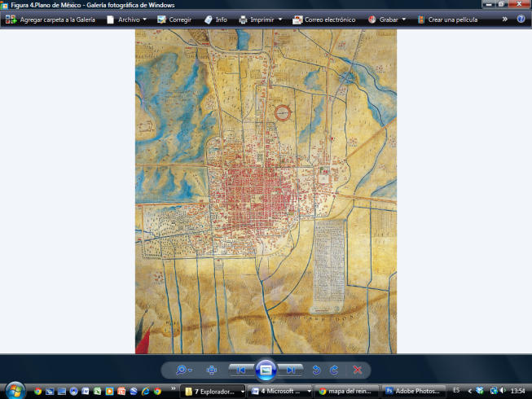Expand the zoom level dropdown arrow

pyautogui.click(x=190, y=370)
